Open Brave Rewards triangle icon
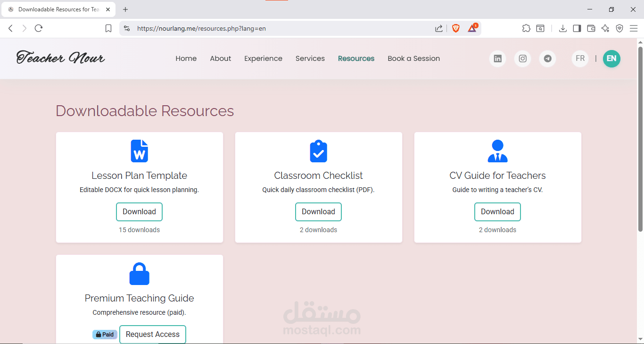Viewport: 644px width, 344px height. point(472,28)
